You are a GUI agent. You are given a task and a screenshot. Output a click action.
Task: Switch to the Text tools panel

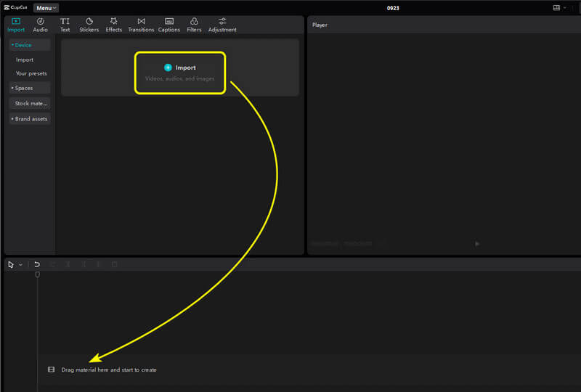[x=65, y=25]
